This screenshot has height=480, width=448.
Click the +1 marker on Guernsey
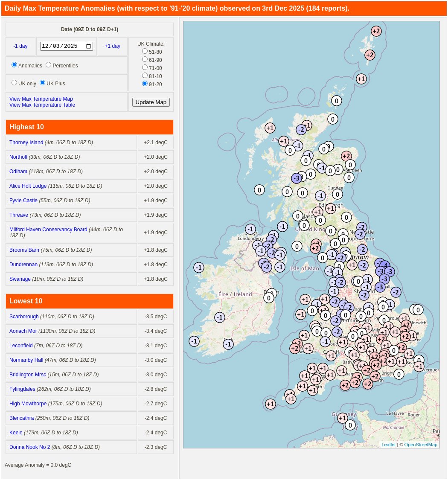[343, 418]
